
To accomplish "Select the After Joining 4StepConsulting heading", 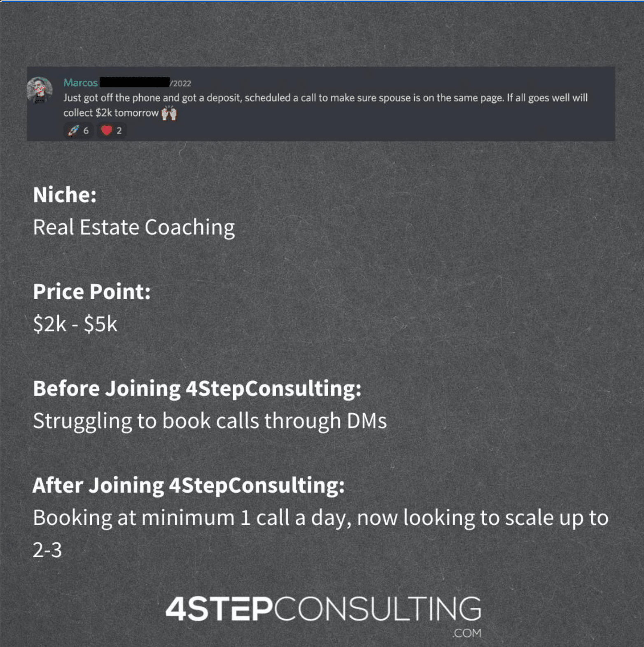I will 189,486.
